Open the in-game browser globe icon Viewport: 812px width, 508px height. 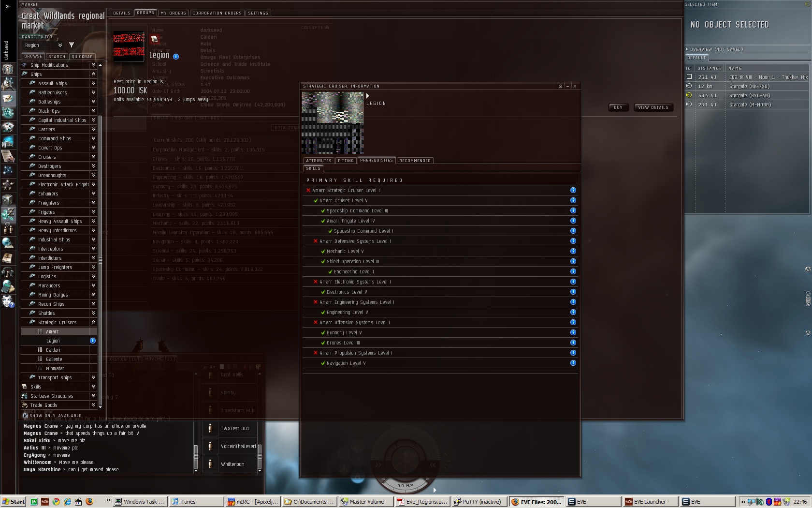[x=8, y=243]
